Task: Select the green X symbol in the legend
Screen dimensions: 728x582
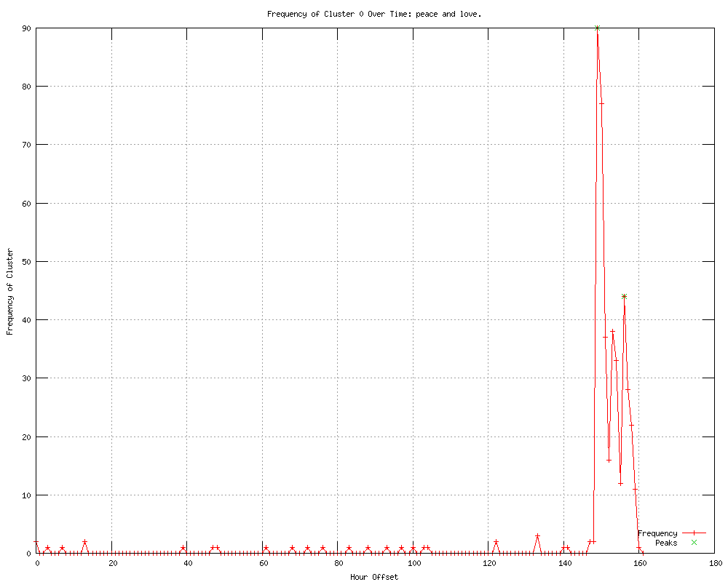Action: click(694, 543)
